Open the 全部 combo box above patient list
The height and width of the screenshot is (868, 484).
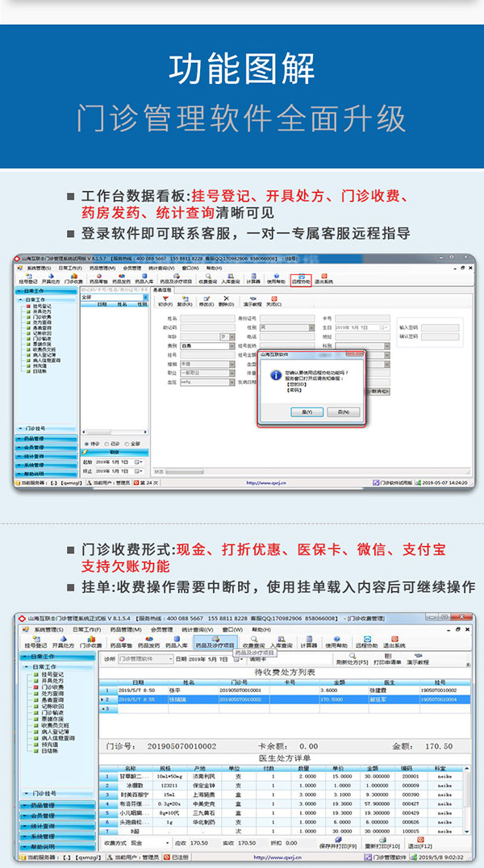pos(114,297)
